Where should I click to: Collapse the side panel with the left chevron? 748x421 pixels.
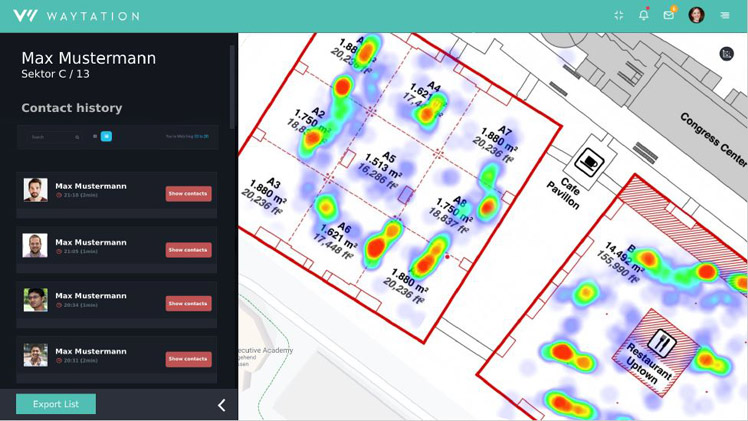221,405
